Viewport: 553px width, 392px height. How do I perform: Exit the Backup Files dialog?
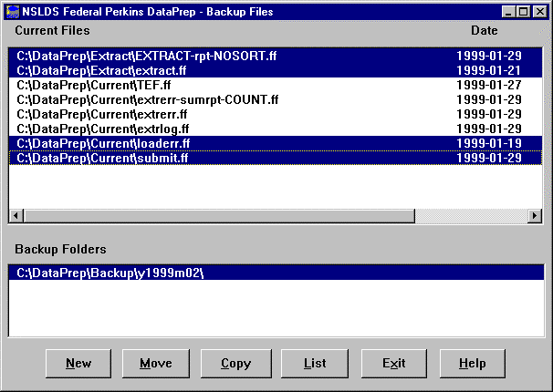(394, 364)
